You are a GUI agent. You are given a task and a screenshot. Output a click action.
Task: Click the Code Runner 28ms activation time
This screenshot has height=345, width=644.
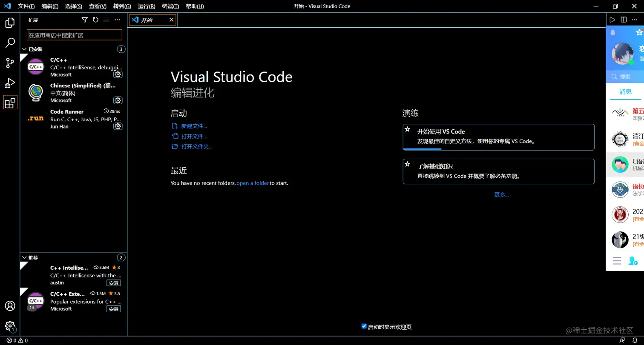[x=112, y=111]
